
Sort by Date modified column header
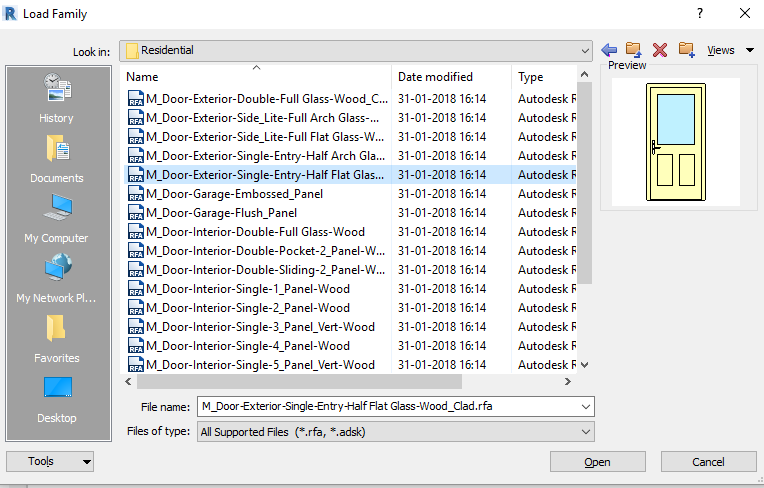(451, 76)
